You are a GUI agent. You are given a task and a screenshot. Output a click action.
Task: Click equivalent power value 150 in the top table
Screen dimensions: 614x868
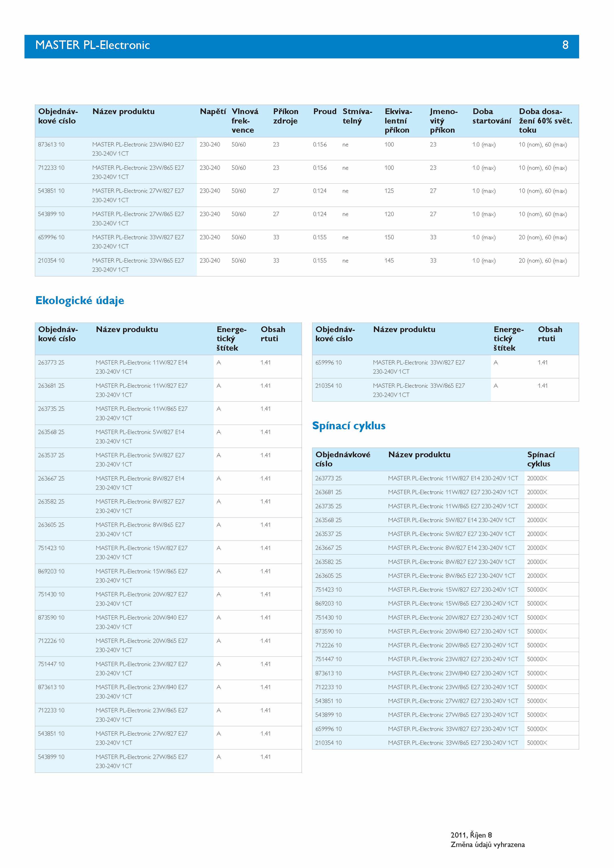[389, 237]
